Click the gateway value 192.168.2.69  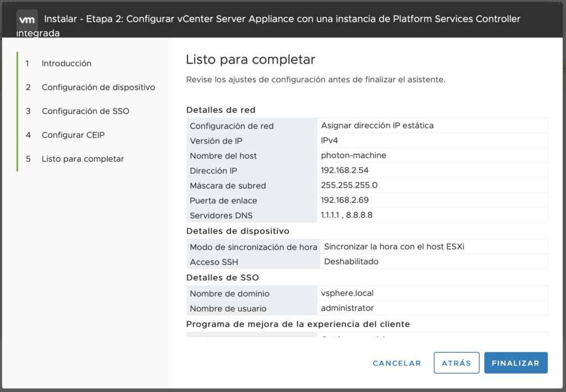pos(344,200)
